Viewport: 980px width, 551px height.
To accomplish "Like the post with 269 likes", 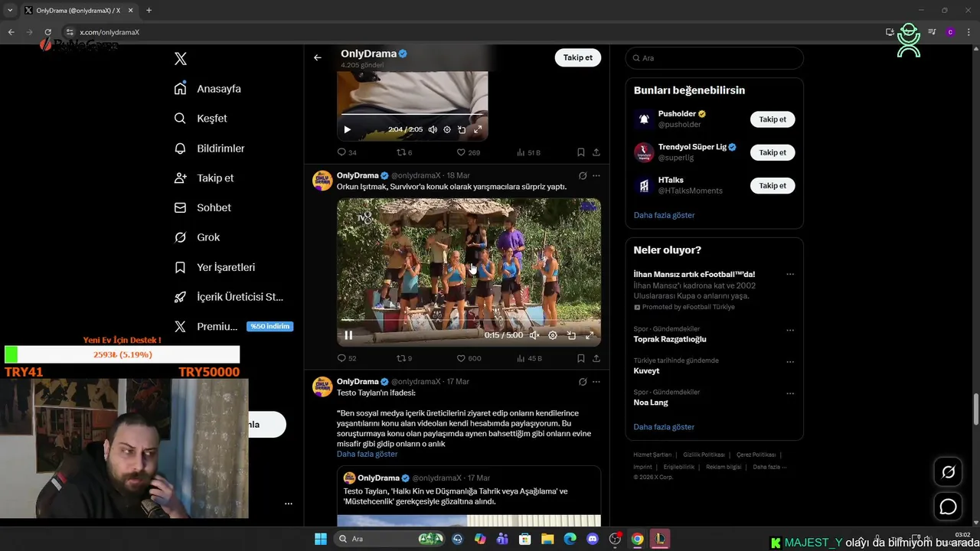I will [x=468, y=152].
